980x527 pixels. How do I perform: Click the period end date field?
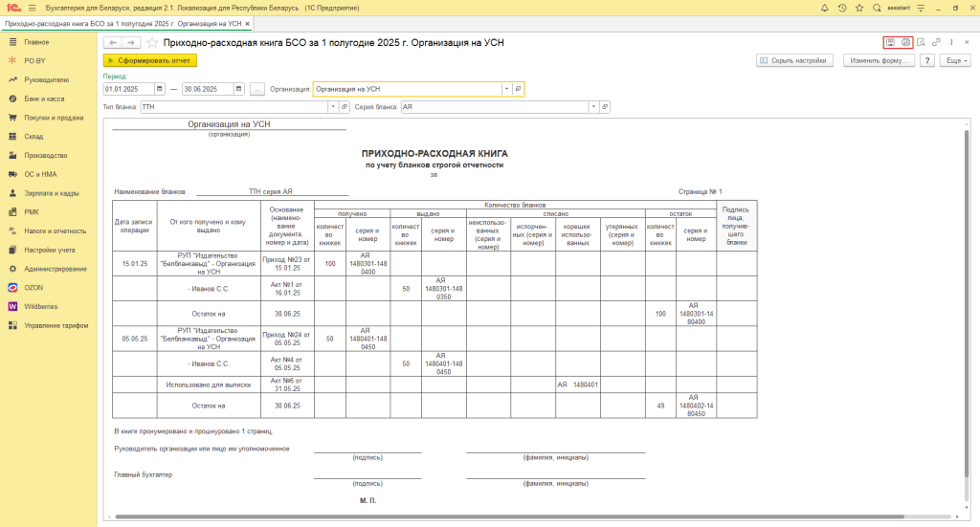coord(208,89)
